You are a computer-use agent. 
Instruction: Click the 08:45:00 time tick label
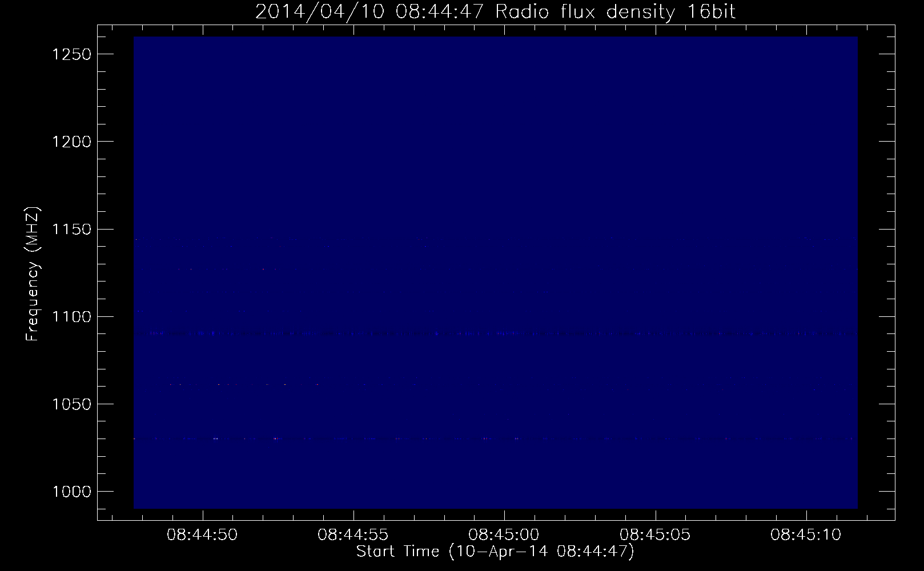504,534
